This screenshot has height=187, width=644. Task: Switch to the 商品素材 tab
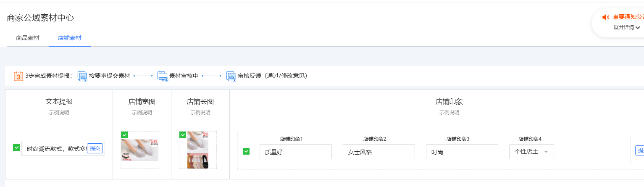click(28, 38)
